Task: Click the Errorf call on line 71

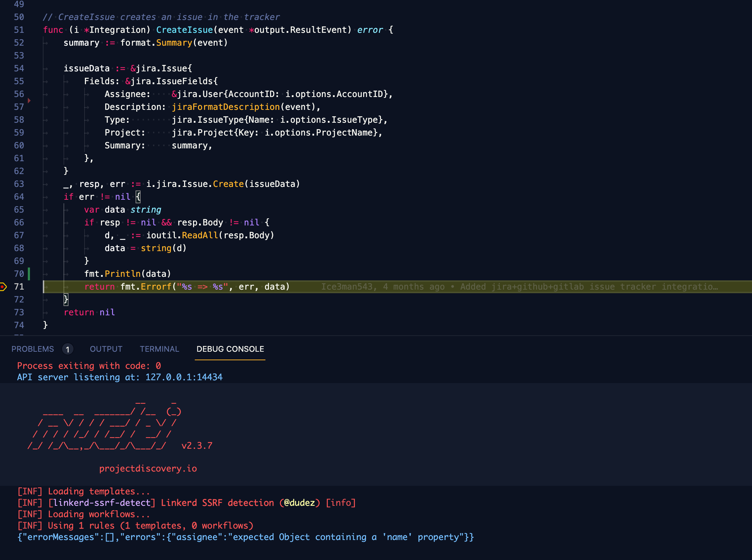Action: pyautogui.click(x=156, y=287)
